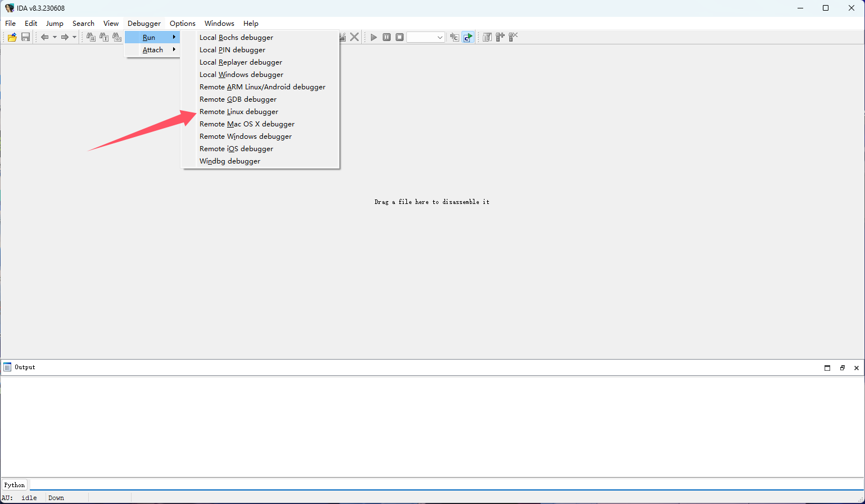Maximize the Output panel
This screenshot has width=865, height=504.
(x=827, y=367)
